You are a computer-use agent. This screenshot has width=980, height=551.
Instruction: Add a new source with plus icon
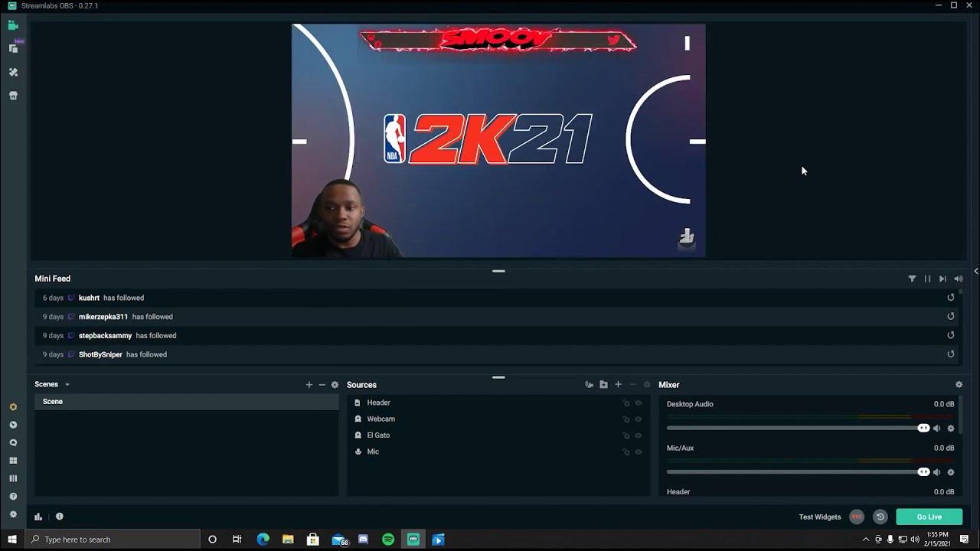[x=618, y=385]
